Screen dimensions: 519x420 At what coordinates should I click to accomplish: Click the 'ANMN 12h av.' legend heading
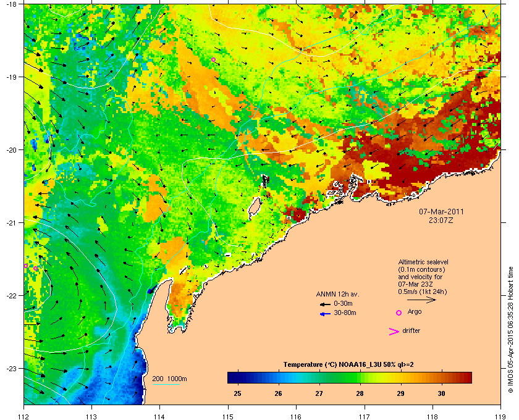337,294
